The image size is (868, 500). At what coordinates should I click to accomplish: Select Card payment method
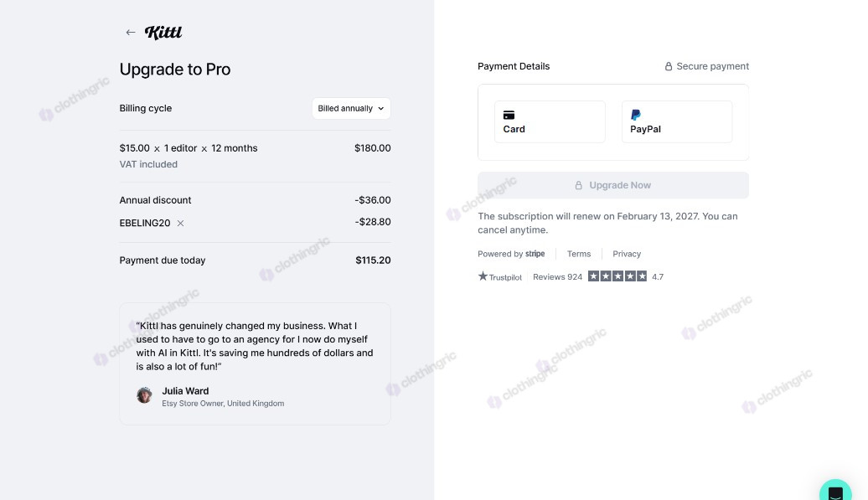(550, 121)
